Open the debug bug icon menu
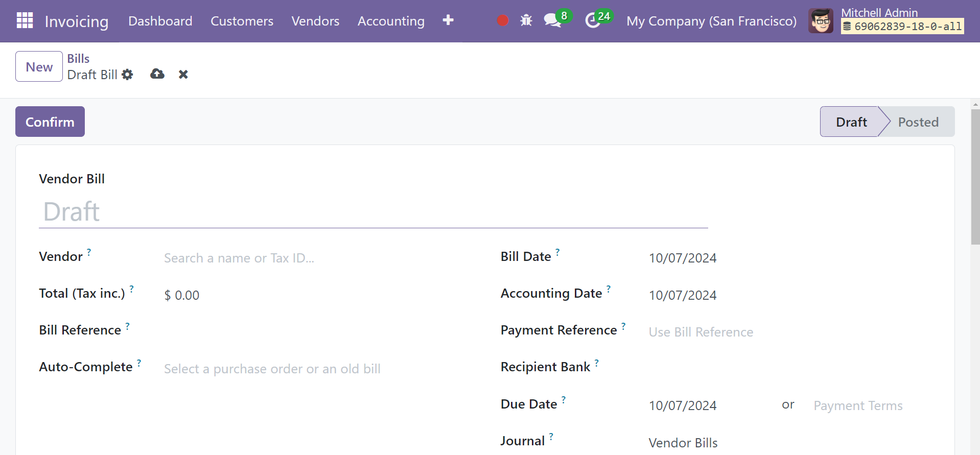980x455 pixels. click(x=526, y=20)
